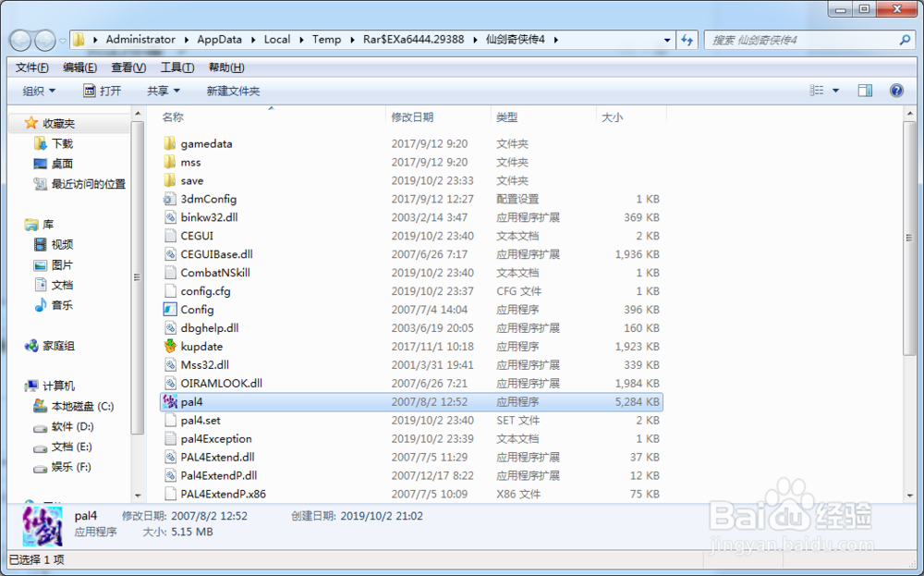Click the Config application icon
The height and width of the screenshot is (576, 924).
[x=170, y=309]
